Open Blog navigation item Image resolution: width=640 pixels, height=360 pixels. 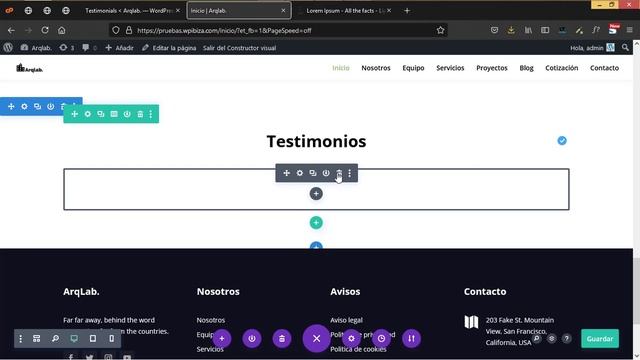point(526,68)
